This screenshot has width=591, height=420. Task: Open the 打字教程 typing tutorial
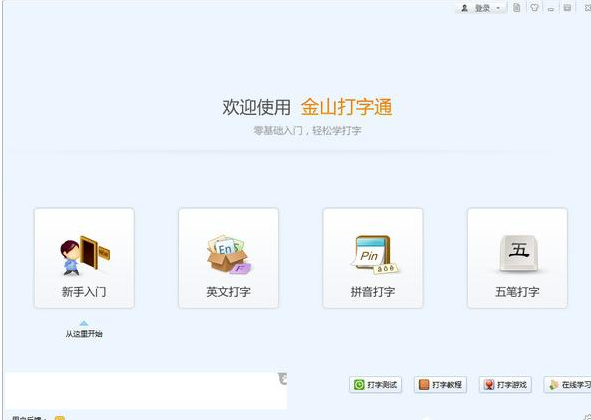(440, 385)
